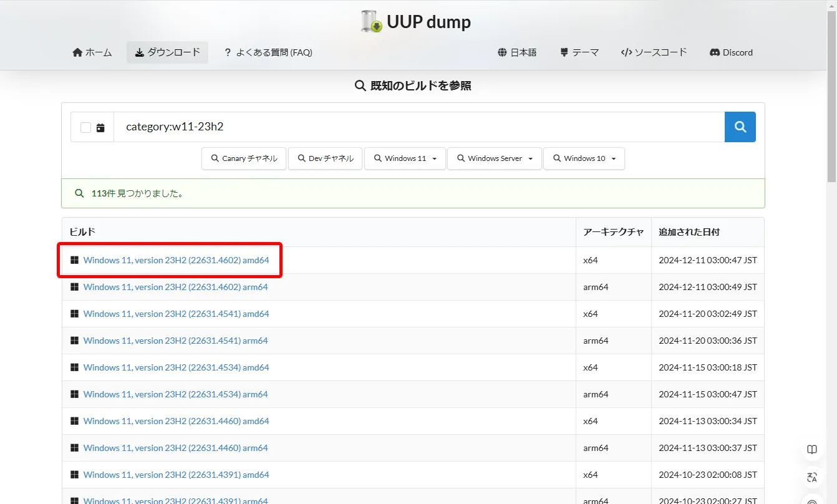Toggle the date search checkbox
The width and height of the screenshot is (837, 504).
click(85, 128)
